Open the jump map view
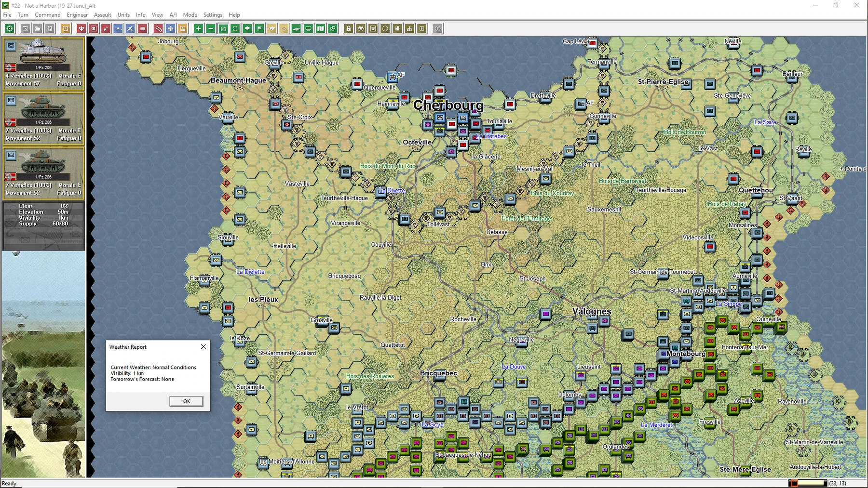The height and width of the screenshot is (488, 868). coord(320,28)
